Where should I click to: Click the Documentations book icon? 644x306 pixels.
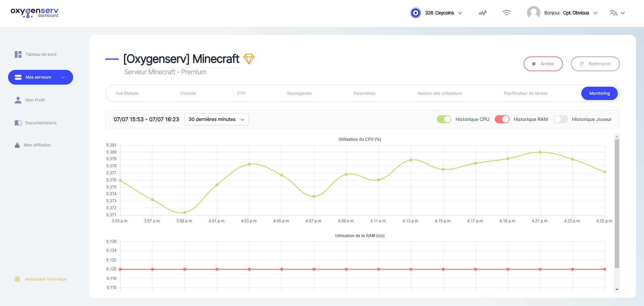point(18,123)
